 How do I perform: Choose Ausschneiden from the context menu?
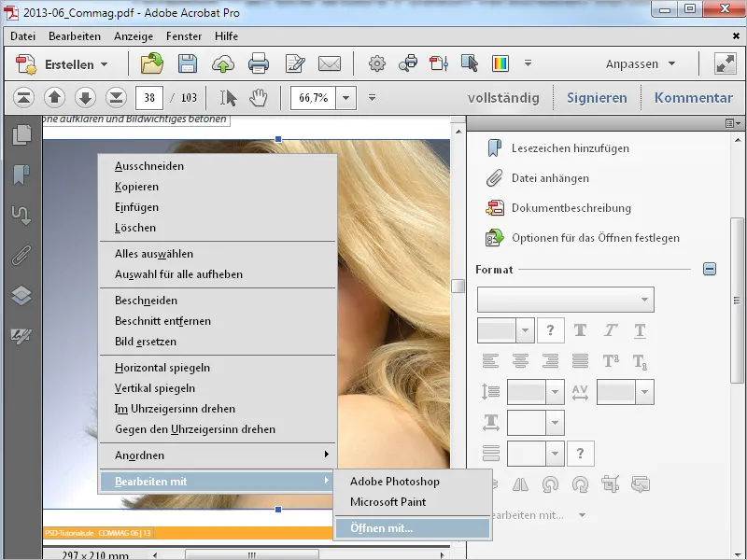218,166
